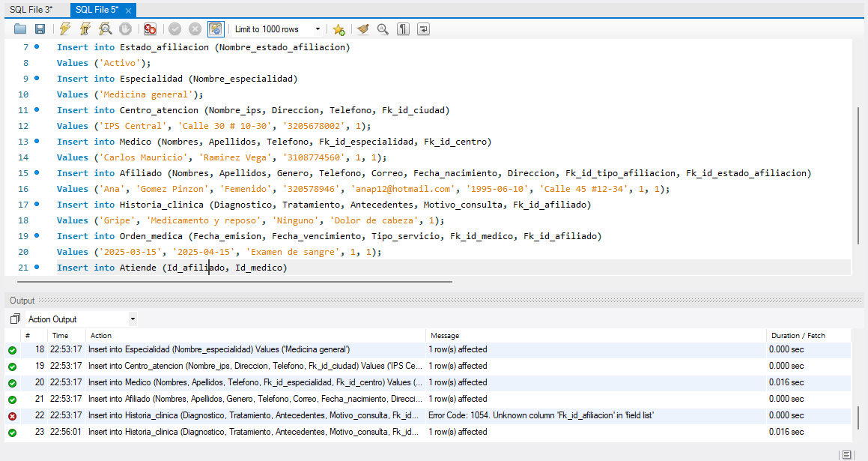The width and height of the screenshot is (868, 461).
Task: Add the snippet to favorites via star icon
Action: (x=339, y=29)
